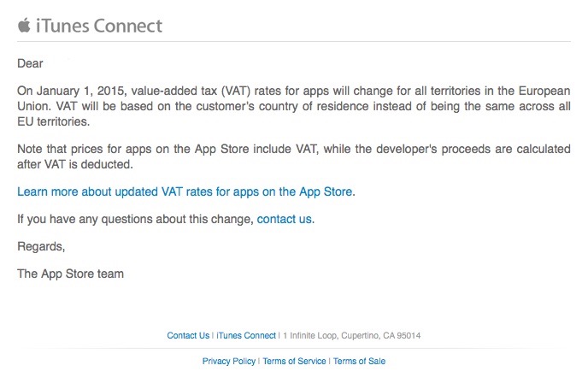Screen dimensions: 588x383
Task: Open the Terms of Service link
Action: pos(294,361)
